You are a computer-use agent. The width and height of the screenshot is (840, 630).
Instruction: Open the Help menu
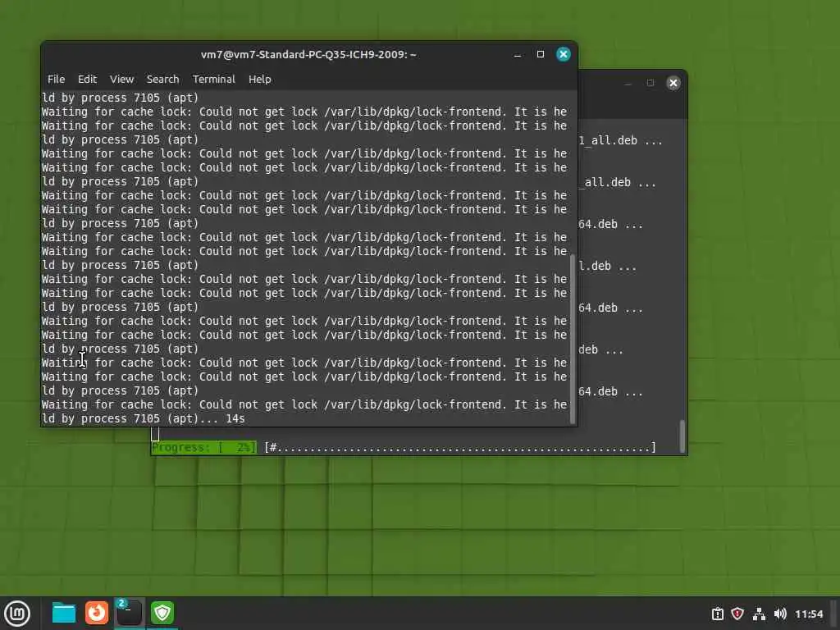260,80
